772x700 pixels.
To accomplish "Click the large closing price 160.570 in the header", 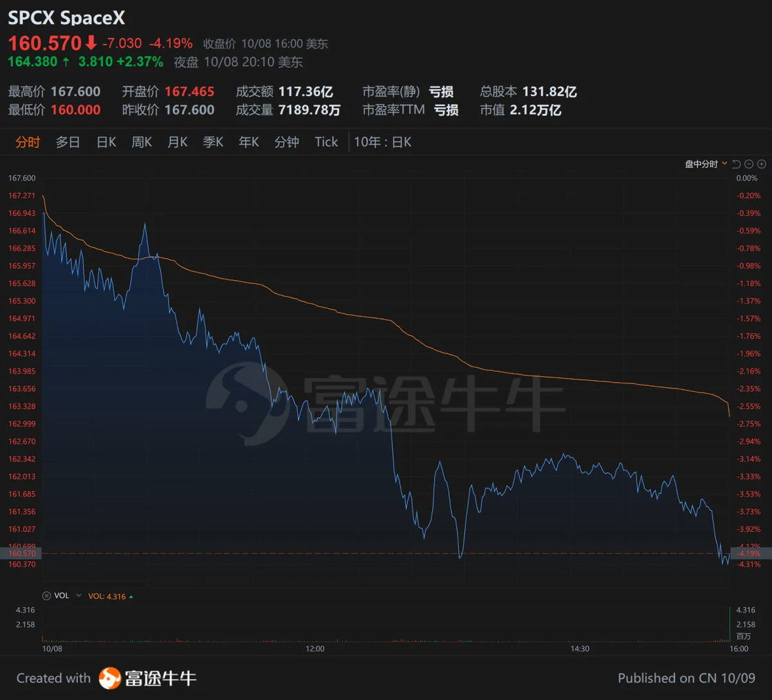I will [x=44, y=43].
